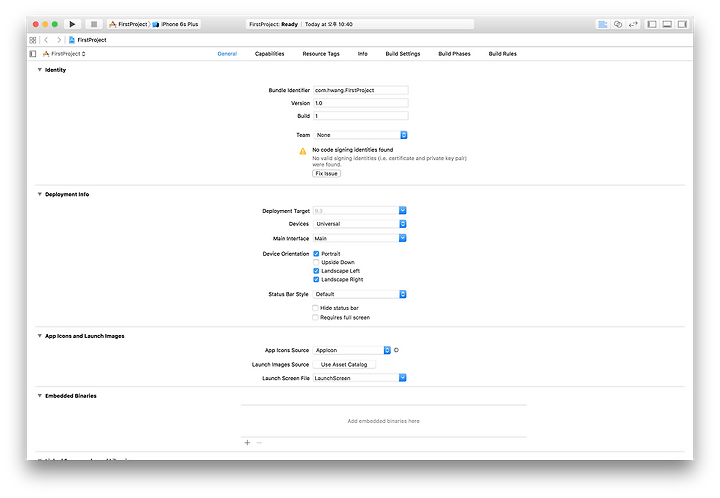Viewport: 720px width, 498px height.
Task: Click the Use Asset Catalog button
Action: point(344,364)
